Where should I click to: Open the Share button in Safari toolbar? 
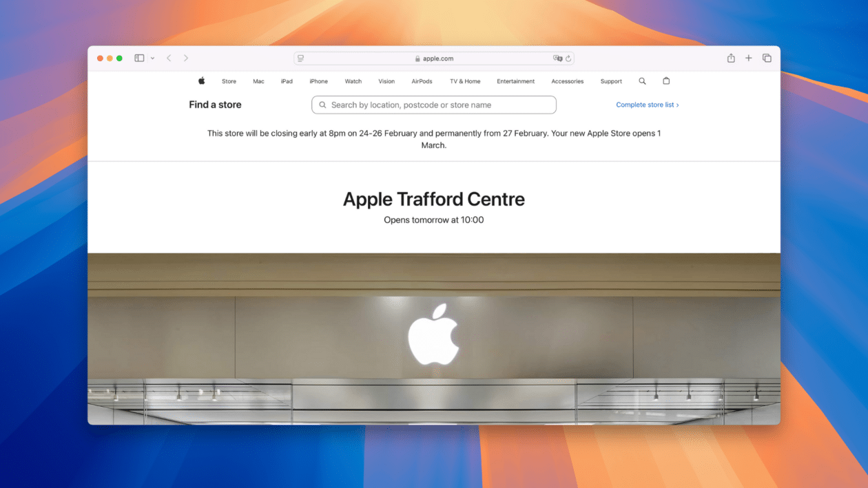pos(731,59)
